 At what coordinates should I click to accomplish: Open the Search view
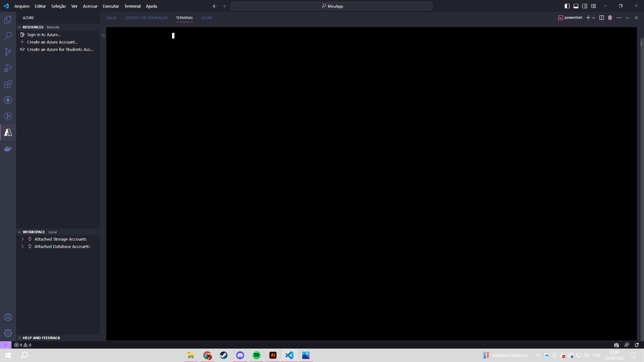[x=8, y=36]
